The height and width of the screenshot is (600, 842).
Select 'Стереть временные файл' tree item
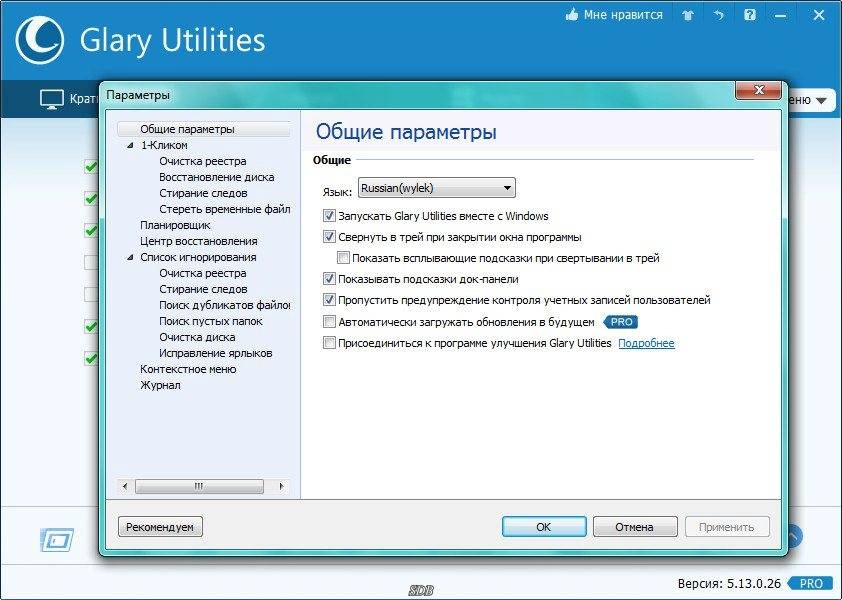pos(224,209)
